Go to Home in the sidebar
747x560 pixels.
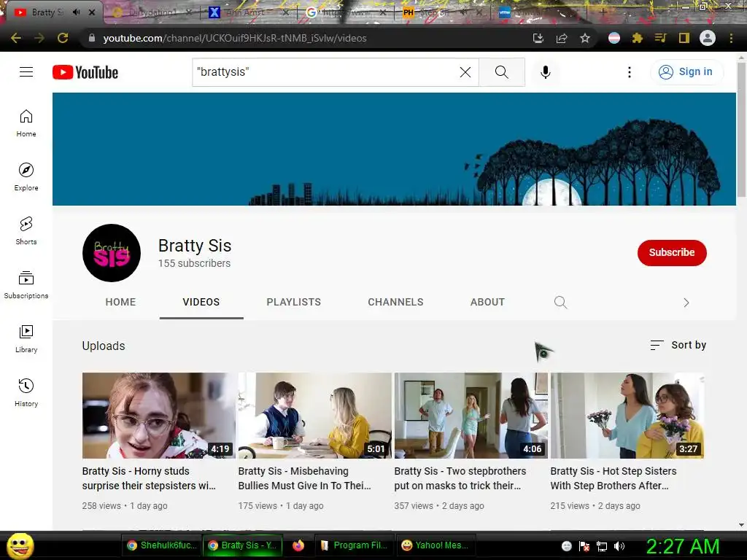click(26, 122)
